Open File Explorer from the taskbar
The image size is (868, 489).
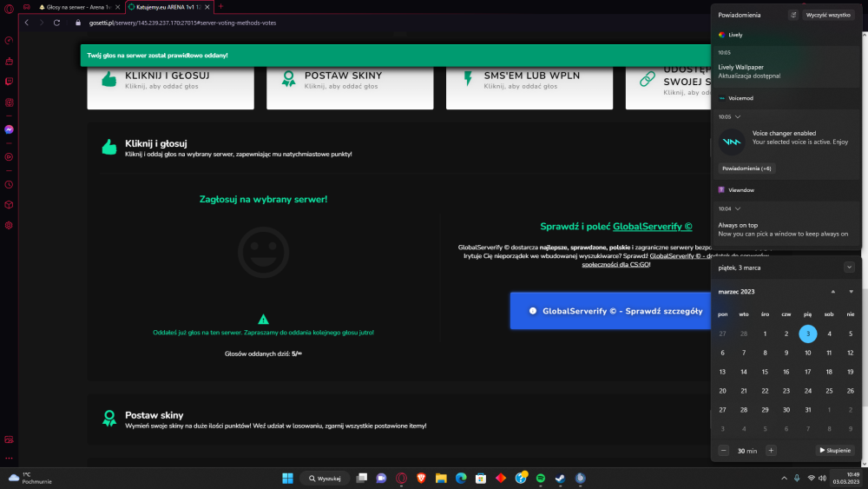tap(441, 478)
